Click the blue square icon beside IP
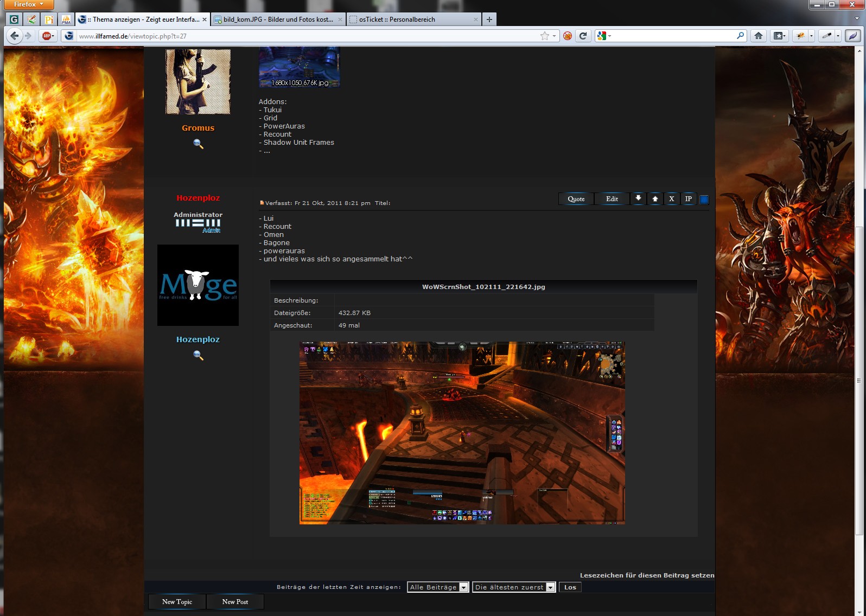866x616 pixels. point(704,200)
